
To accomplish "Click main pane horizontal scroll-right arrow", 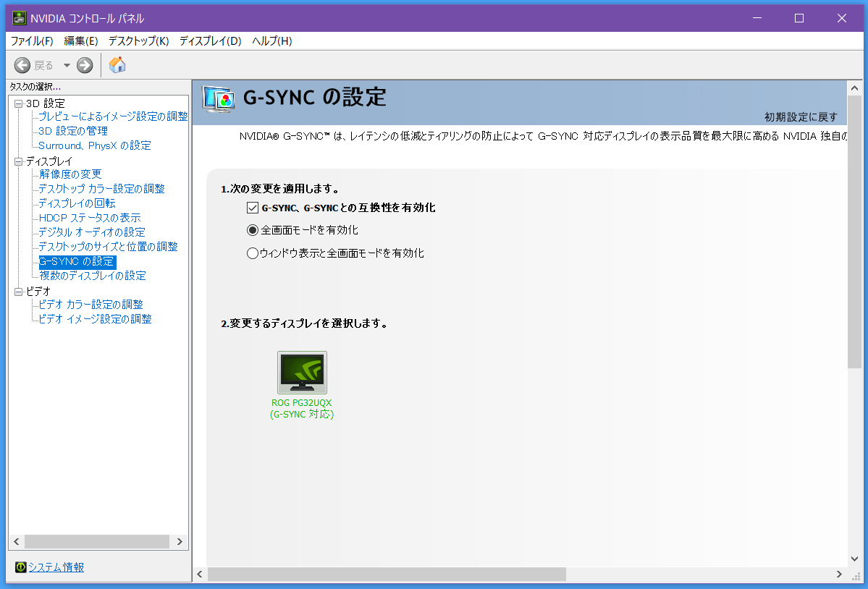I will [838, 574].
